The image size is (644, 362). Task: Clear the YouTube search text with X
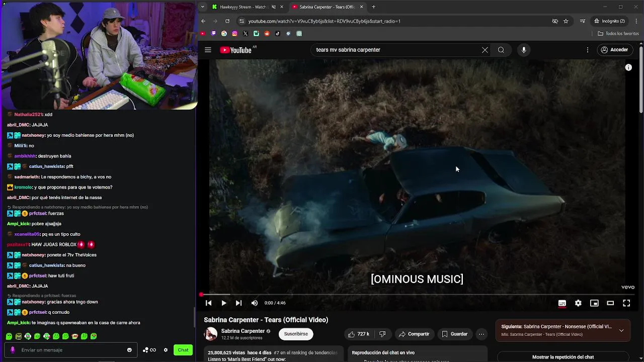(x=485, y=50)
